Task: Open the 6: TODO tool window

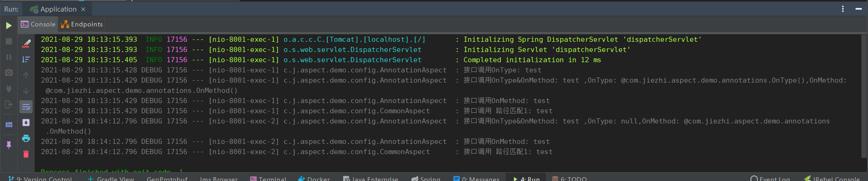Action: pyautogui.click(x=570, y=179)
